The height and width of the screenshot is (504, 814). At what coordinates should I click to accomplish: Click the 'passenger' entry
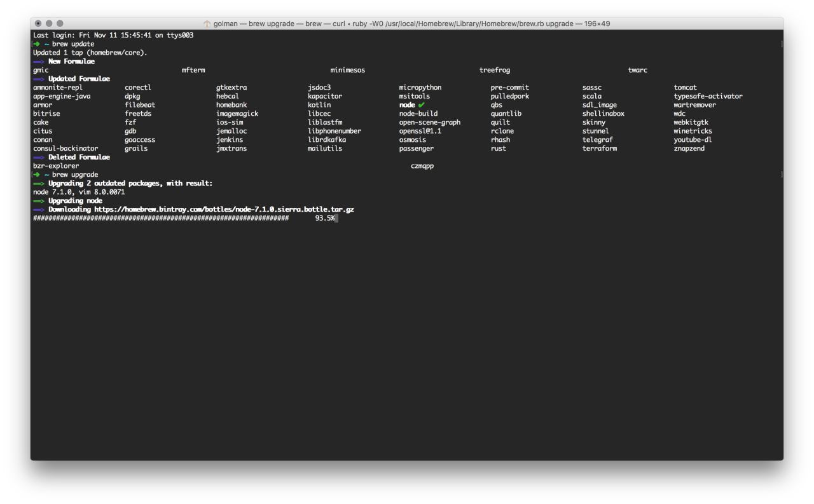point(417,149)
